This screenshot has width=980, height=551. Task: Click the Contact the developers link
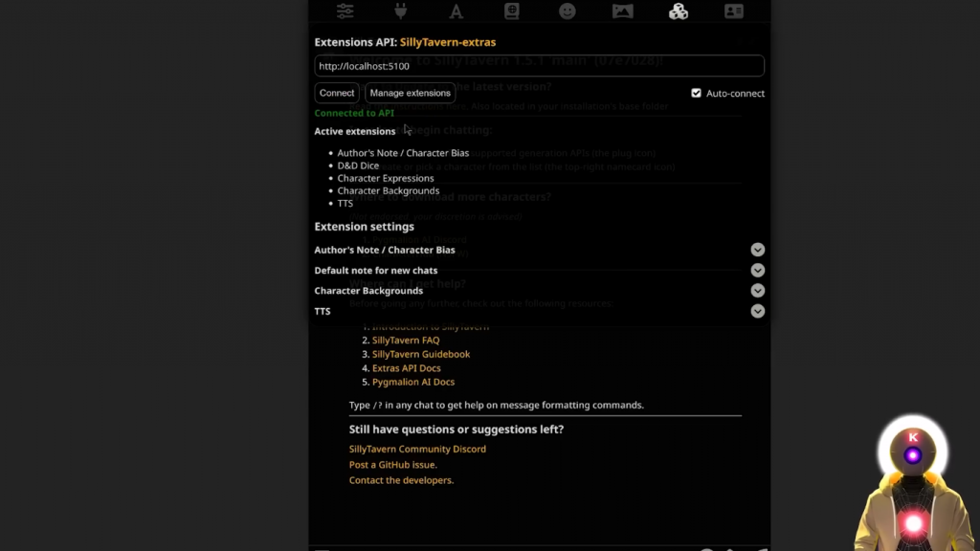pos(401,480)
